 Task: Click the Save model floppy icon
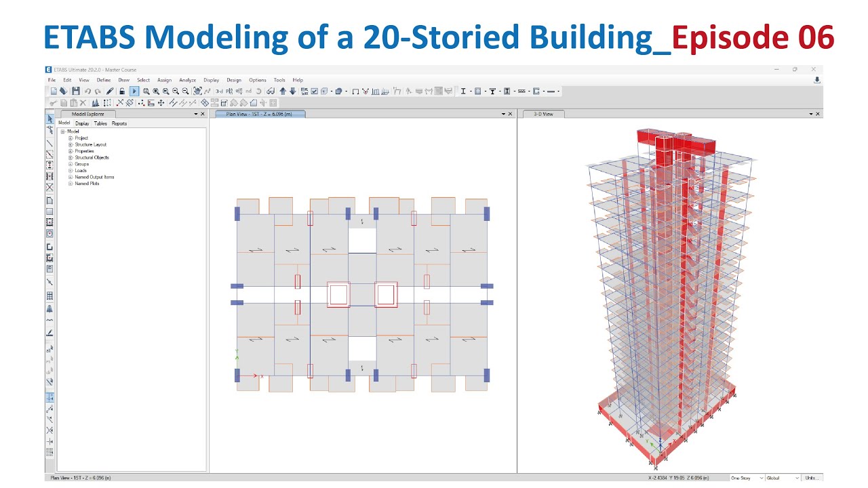click(76, 91)
